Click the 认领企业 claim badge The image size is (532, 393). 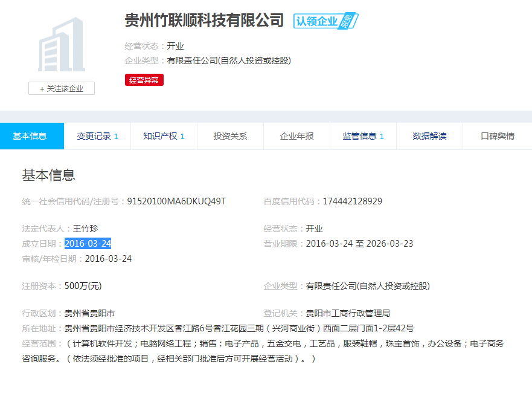point(325,21)
